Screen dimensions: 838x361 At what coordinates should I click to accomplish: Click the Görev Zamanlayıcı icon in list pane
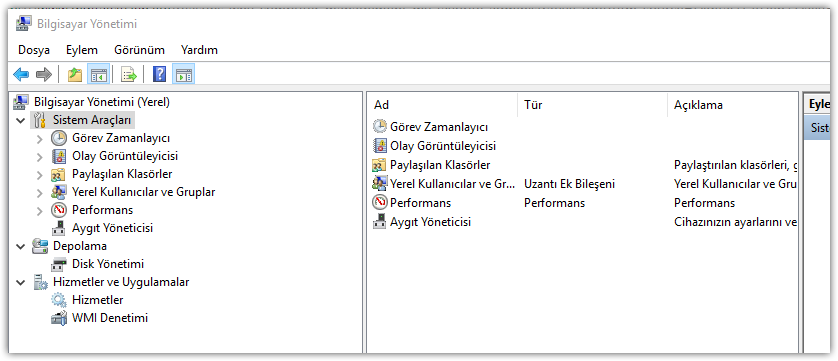tap(379, 127)
